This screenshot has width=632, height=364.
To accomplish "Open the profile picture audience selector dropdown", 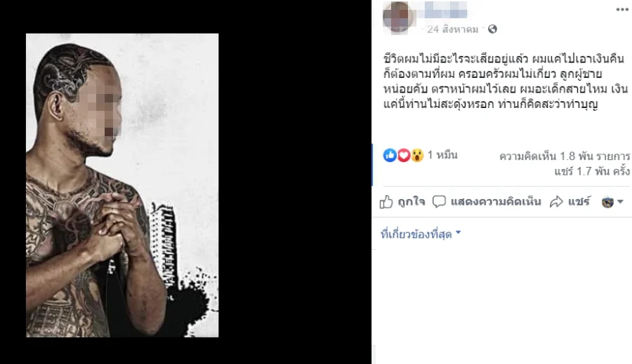I will (612, 202).
